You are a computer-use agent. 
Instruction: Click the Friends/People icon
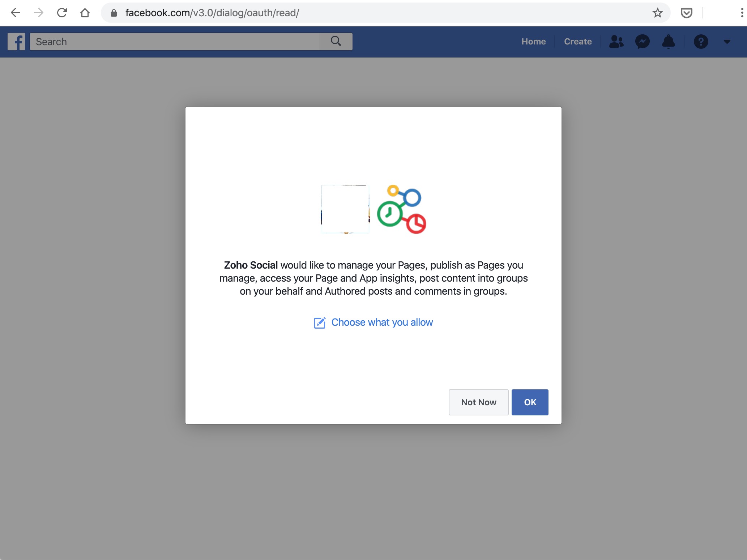tap(616, 41)
